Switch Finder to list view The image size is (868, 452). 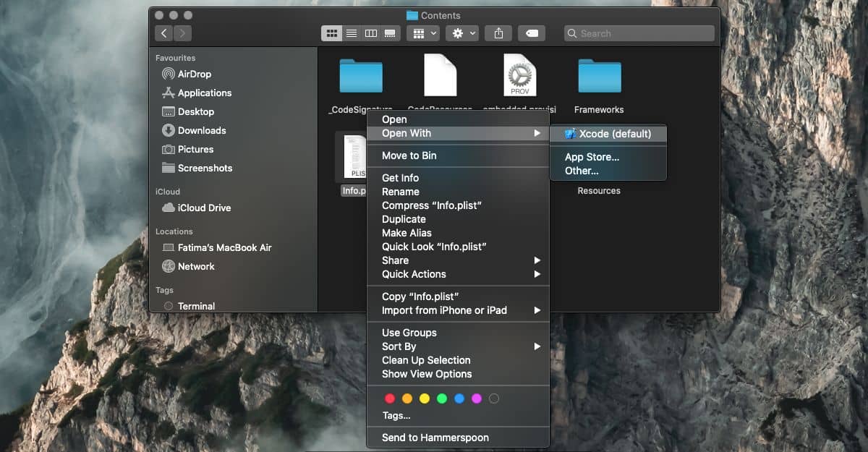click(352, 33)
